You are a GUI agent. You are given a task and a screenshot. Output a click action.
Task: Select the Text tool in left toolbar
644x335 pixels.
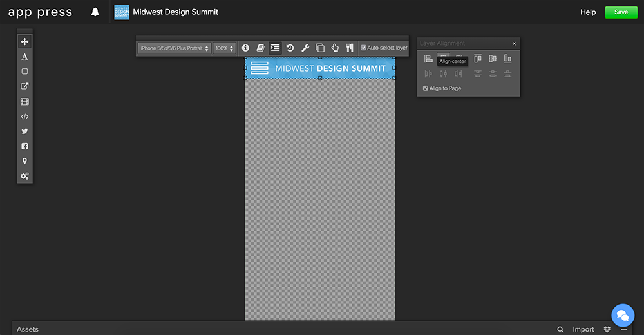click(24, 57)
